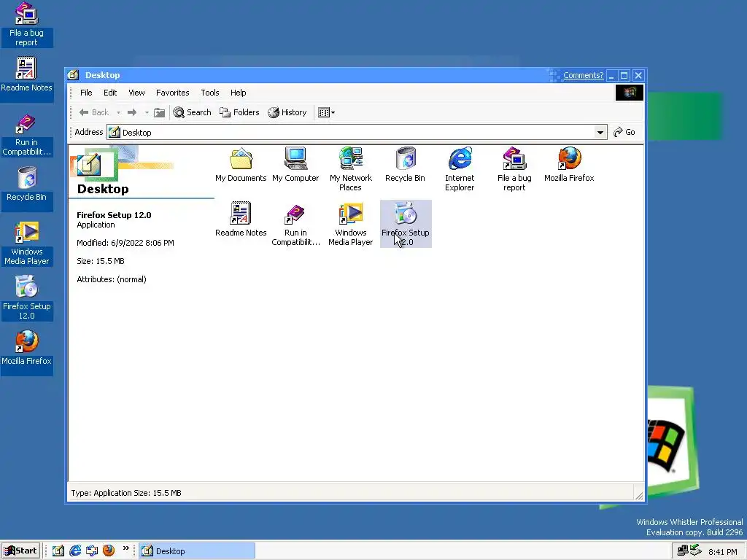Click File a bug report desktop shortcut

tap(27, 24)
